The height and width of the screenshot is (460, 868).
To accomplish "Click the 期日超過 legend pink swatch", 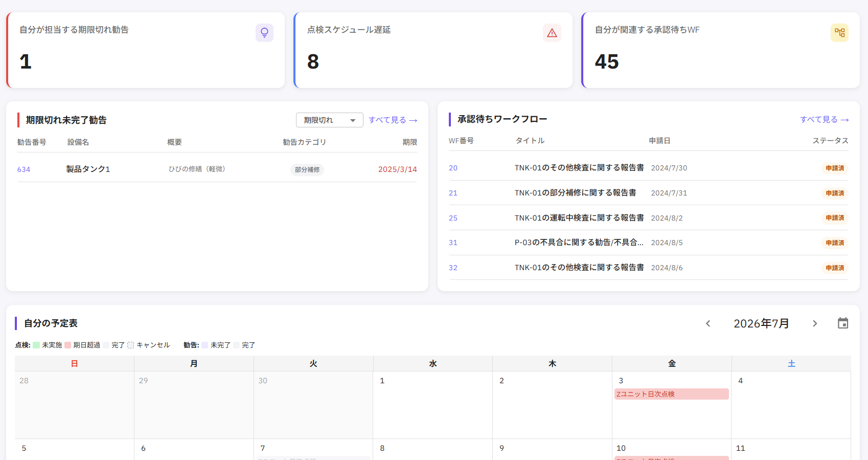I will (67, 345).
